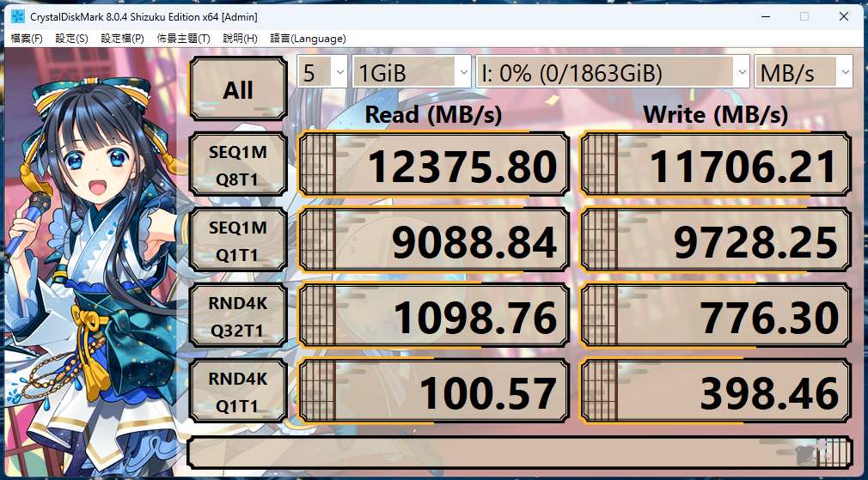Click the 11706.21 sequential write result
868x480 pixels.
(x=716, y=165)
